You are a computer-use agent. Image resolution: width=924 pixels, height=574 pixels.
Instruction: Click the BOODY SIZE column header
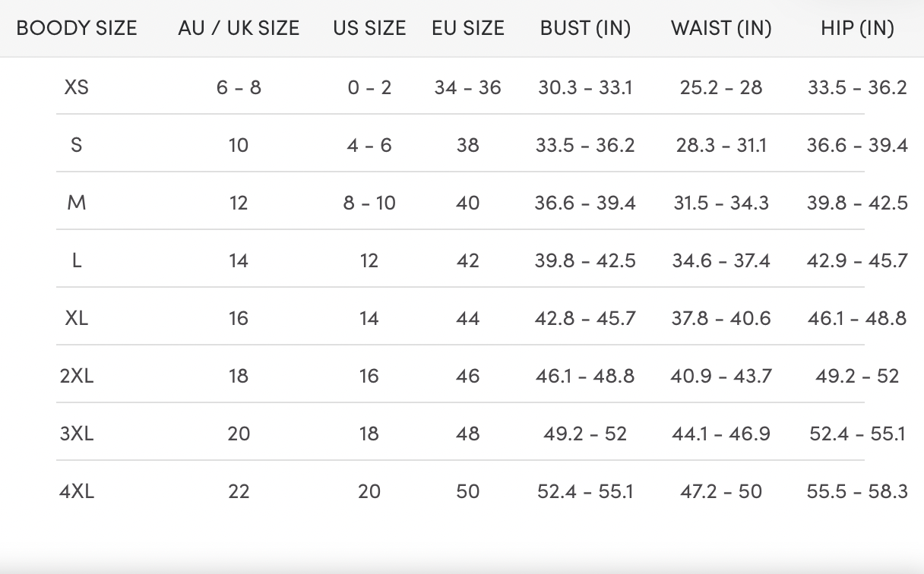77,29
